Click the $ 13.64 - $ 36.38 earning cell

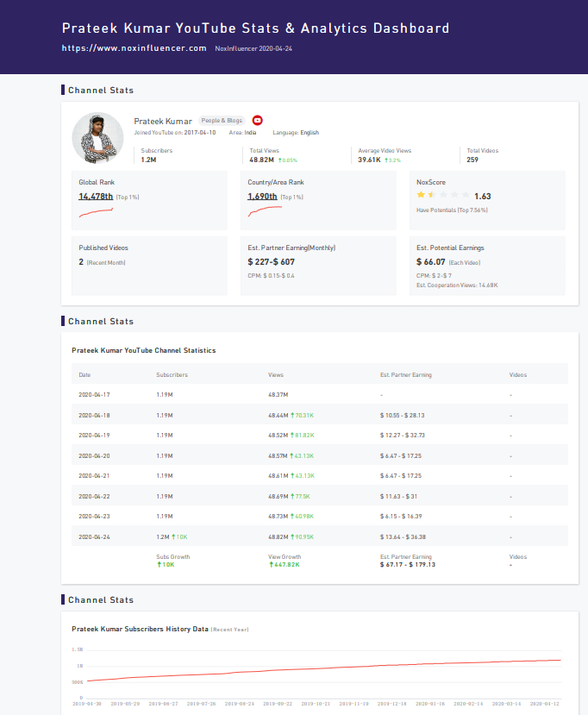403,537
